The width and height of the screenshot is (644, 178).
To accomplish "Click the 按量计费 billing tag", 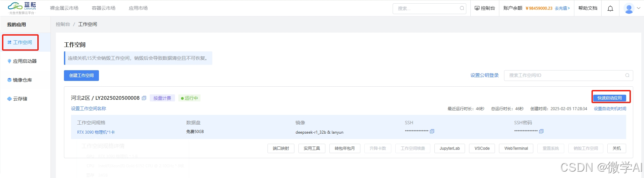I will coord(162,98).
